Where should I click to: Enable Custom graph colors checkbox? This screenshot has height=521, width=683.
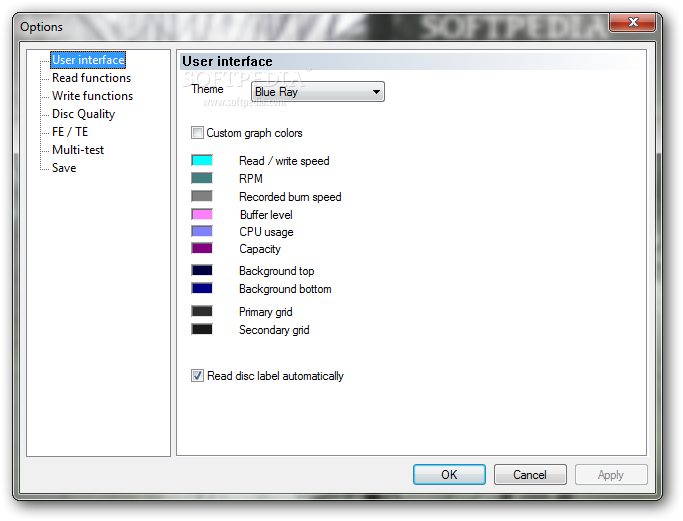pos(197,132)
